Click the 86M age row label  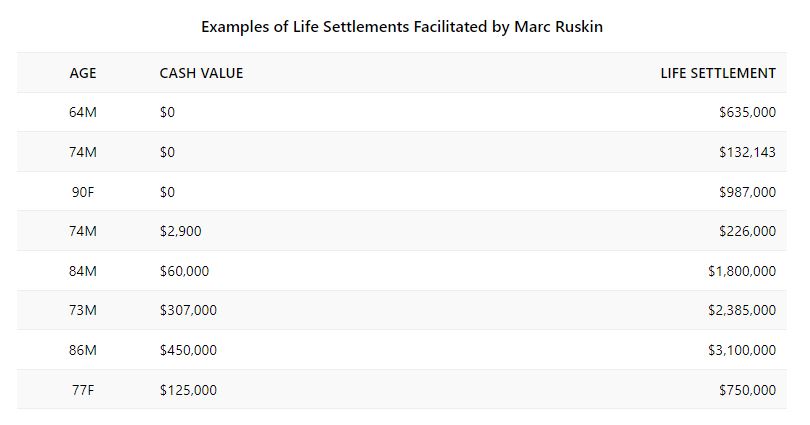83,350
